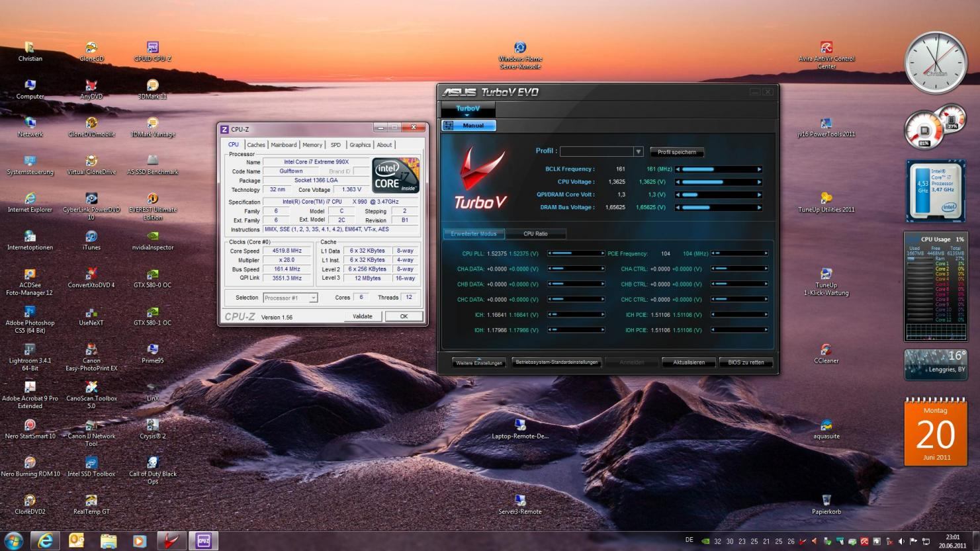Click the weather gadget for Lenggries
The height and width of the screenshot is (551, 980).
click(x=936, y=364)
